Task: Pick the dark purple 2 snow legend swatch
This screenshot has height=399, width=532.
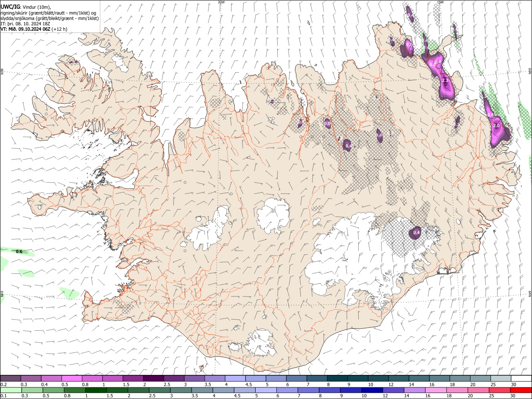Action: tap(153, 379)
